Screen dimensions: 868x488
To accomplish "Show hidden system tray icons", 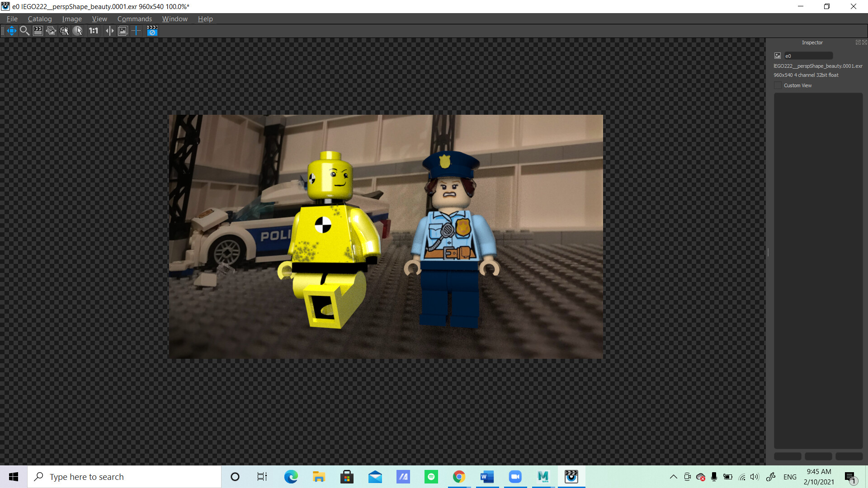I will [x=673, y=477].
